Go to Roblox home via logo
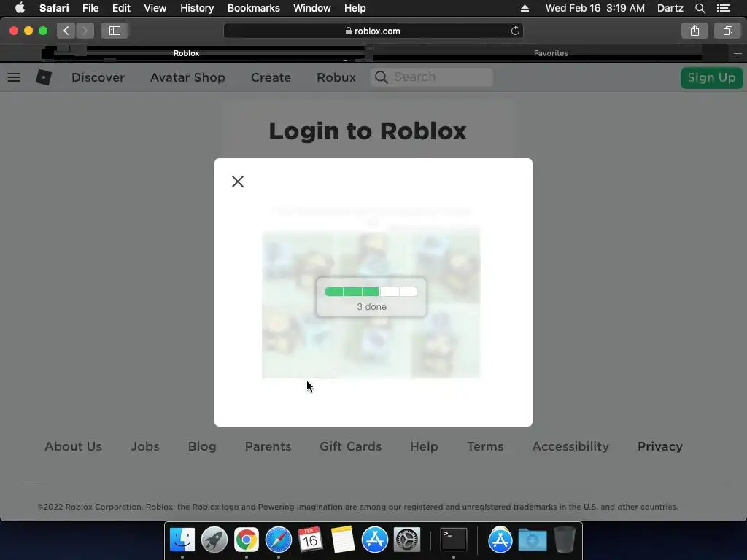Viewport: 747px width, 560px height. click(43, 77)
